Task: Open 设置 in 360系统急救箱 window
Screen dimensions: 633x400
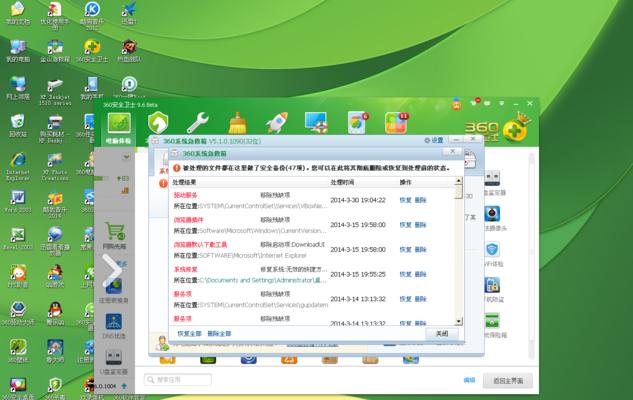Action: point(434,140)
